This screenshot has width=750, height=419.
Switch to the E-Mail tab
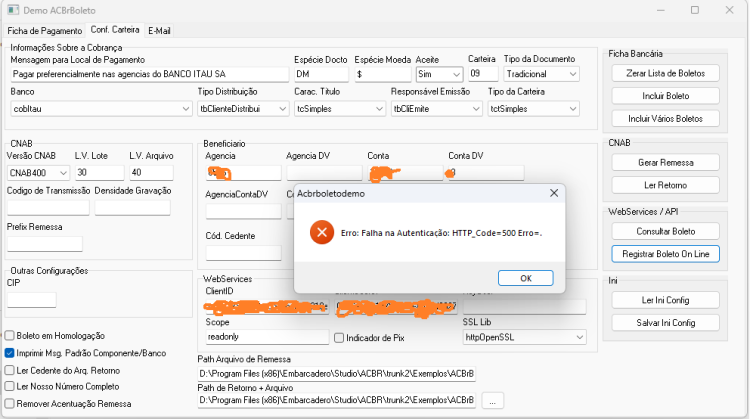159,31
